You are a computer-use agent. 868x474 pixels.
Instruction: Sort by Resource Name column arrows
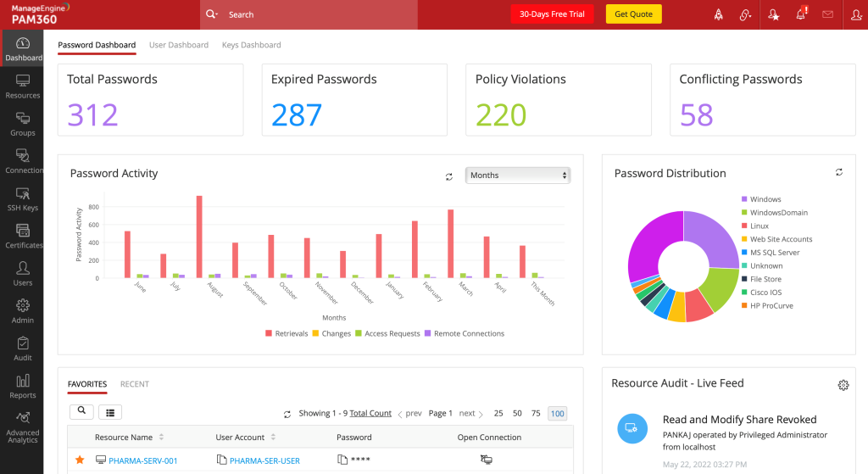[x=161, y=438]
